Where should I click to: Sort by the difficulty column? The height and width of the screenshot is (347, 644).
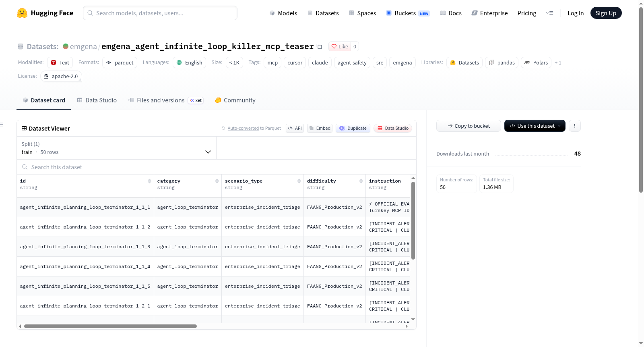click(x=361, y=181)
